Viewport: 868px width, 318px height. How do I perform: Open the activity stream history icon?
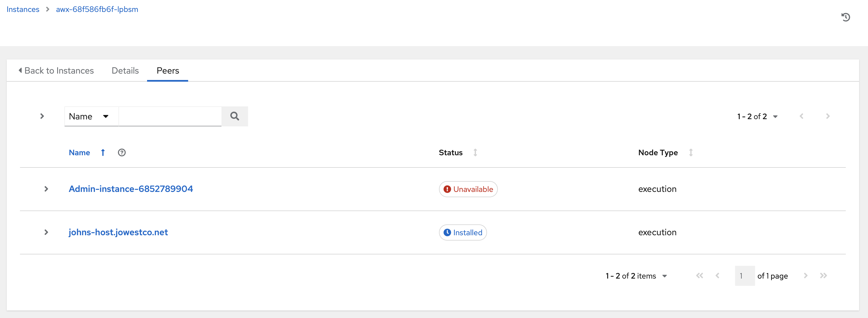coord(846,17)
